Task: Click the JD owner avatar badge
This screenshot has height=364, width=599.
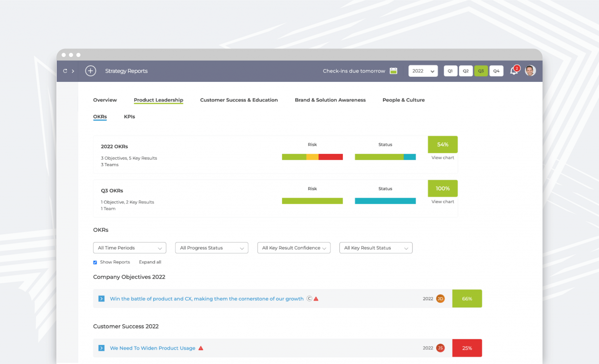Action: click(x=440, y=299)
